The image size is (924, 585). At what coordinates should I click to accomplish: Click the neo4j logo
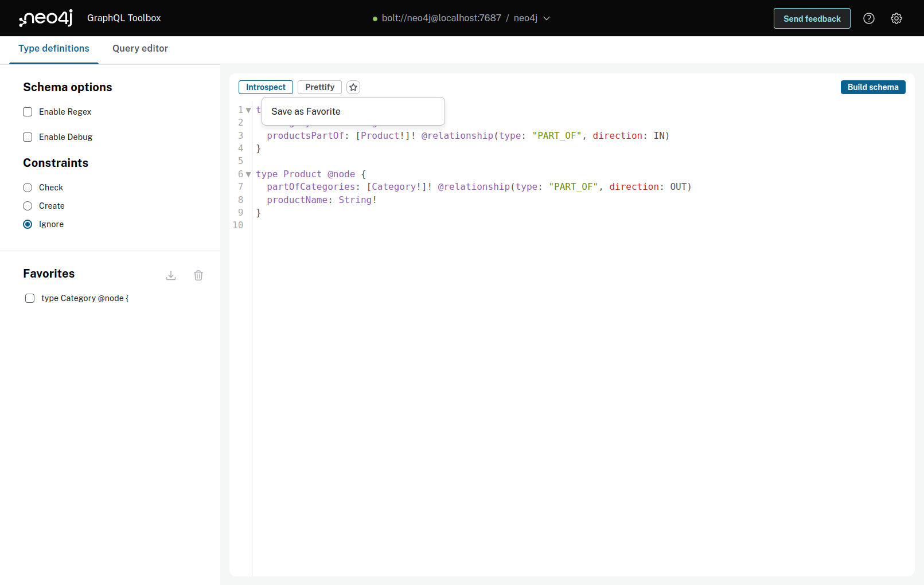click(x=46, y=18)
